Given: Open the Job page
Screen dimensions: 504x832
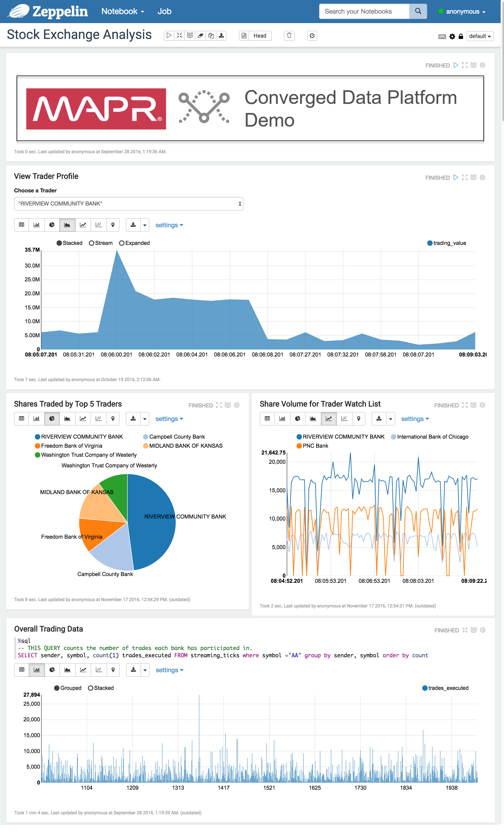Looking at the screenshot, I should tap(164, 12).
